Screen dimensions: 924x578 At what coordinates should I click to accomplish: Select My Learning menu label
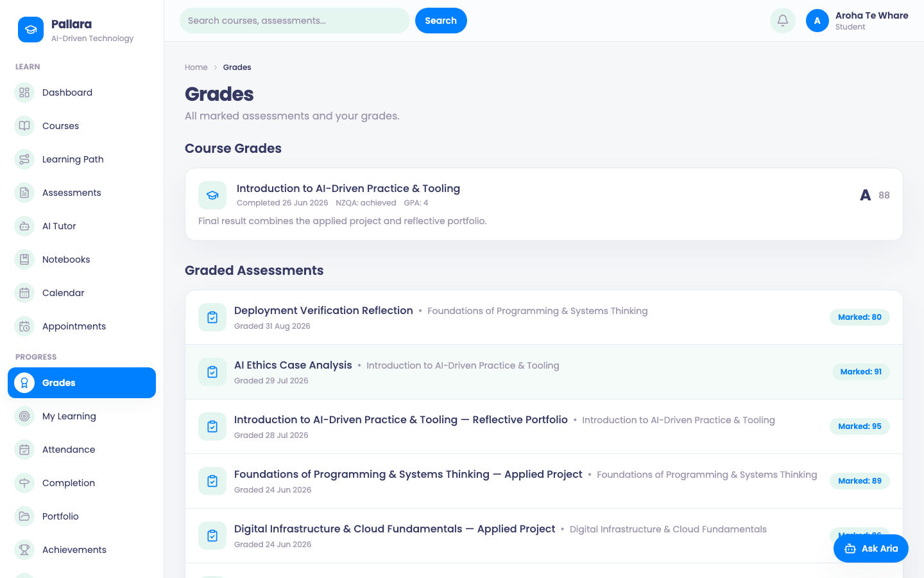69,416
